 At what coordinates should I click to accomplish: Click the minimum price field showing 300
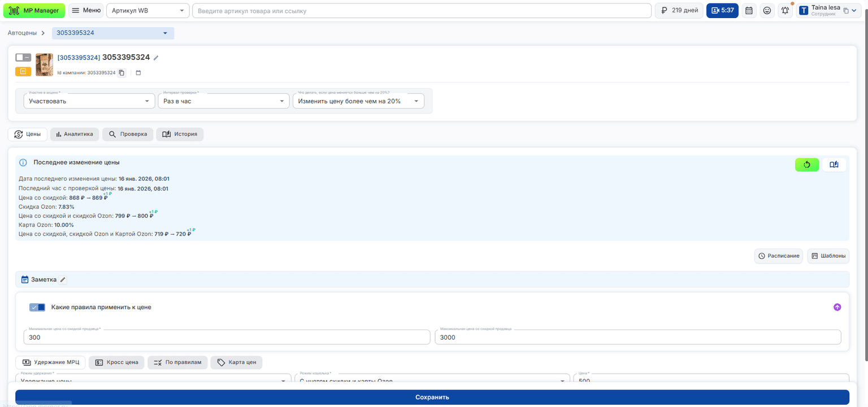pyautogui.click(x=227, y=337)
